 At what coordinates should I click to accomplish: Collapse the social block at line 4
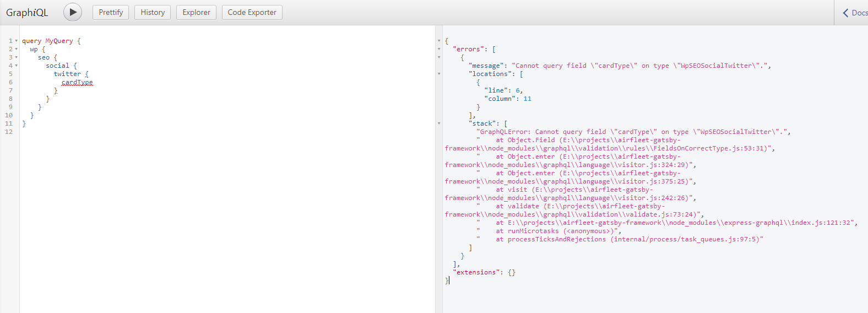coord(16,66)
